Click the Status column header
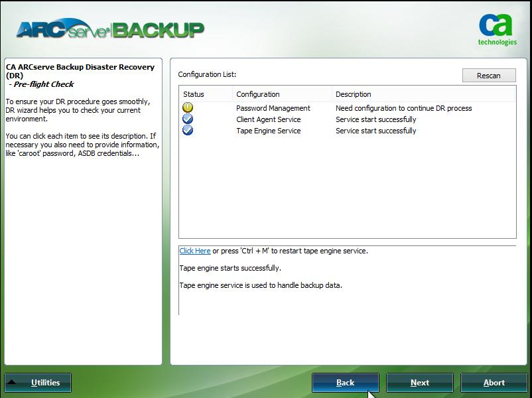Viewport: 532px width, 398px height. pos(206,94)
